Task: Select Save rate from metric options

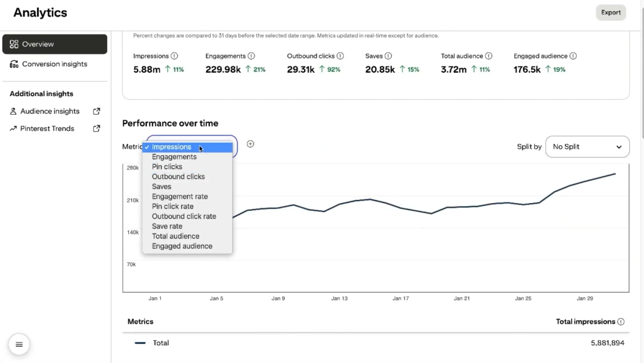Action: 167,226
